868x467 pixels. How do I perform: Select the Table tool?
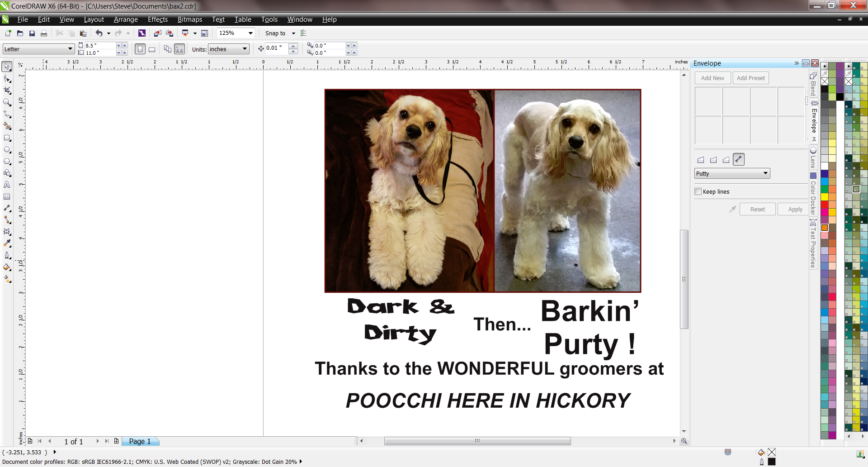point(7,197)
